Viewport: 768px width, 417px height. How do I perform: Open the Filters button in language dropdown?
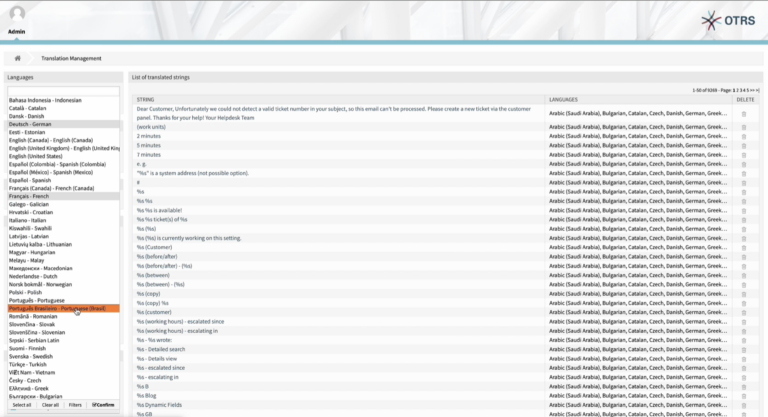(75, 405)
